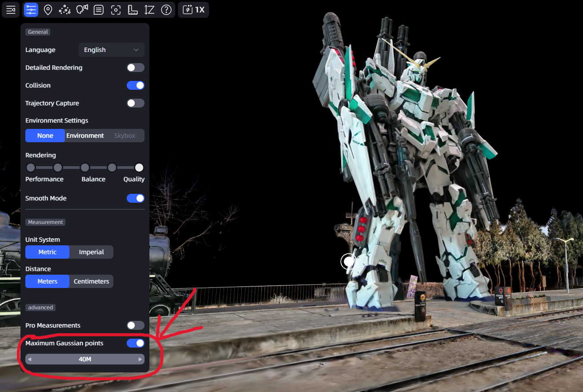Disable the Collision toggle

click(136, 85)
